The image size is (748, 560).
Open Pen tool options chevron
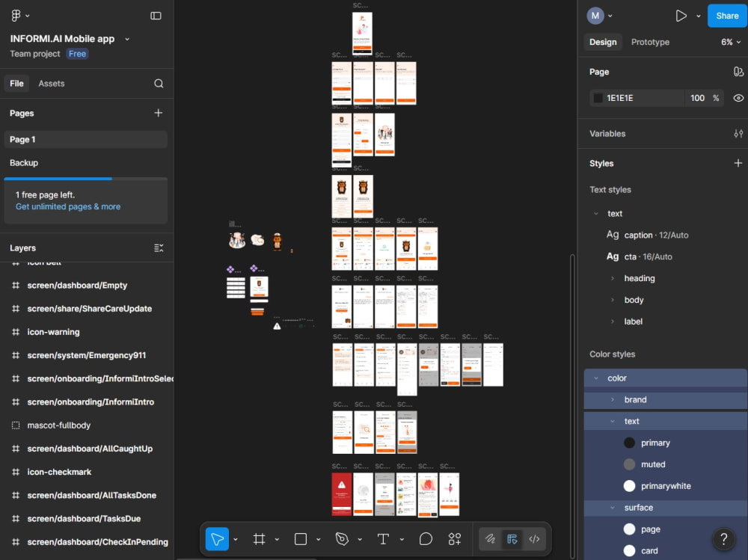[360, 539]
